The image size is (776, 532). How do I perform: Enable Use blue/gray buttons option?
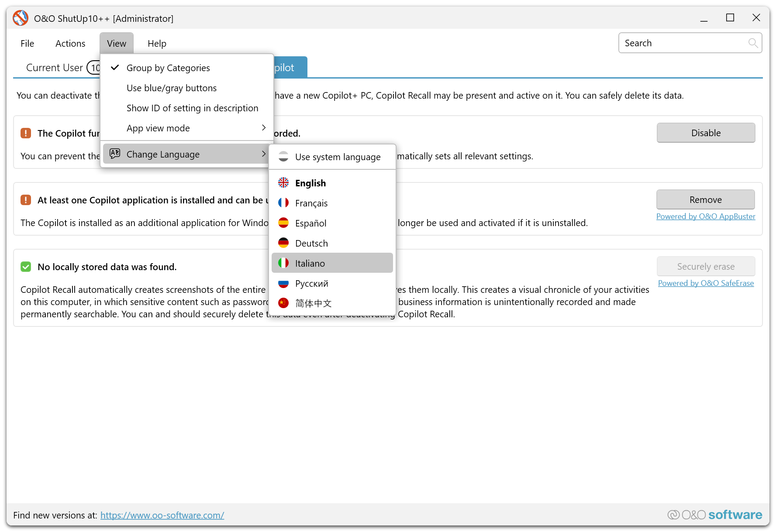171,88
